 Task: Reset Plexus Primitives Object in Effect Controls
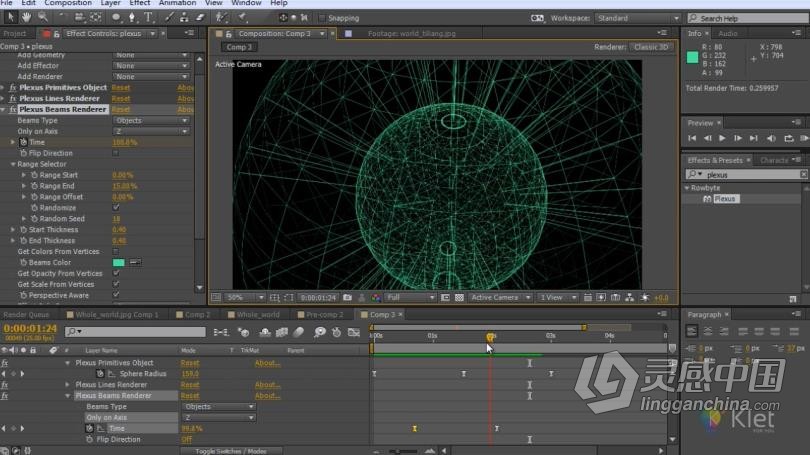pos(121,88)
